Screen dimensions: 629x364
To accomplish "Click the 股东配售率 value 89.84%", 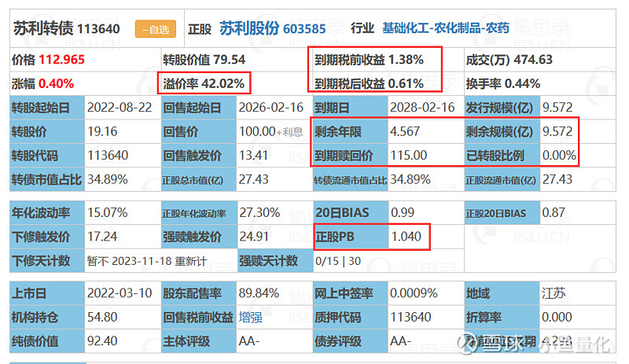I will [x=259, y=293].
